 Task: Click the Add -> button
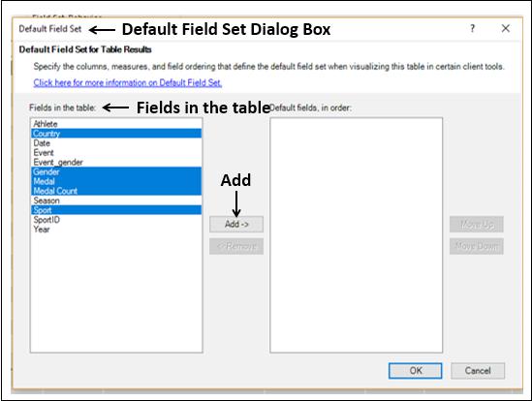click(236, 225)
